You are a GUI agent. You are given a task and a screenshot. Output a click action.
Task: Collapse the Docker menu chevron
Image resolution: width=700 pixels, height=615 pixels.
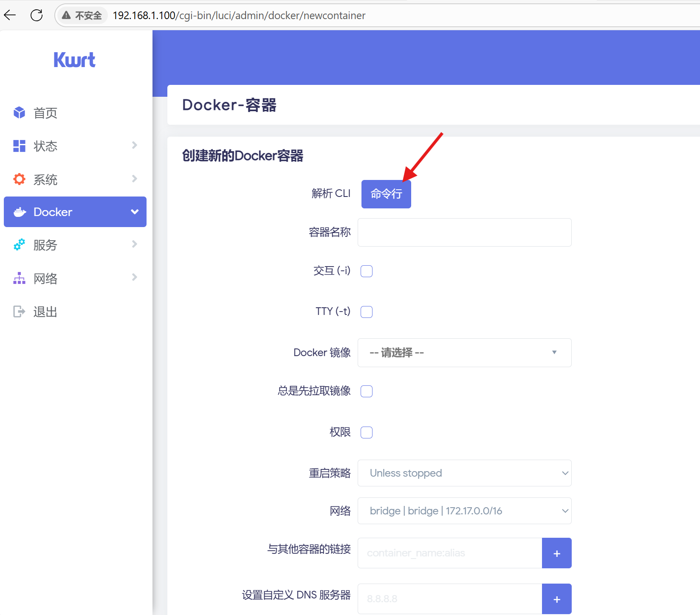[135, 212]
